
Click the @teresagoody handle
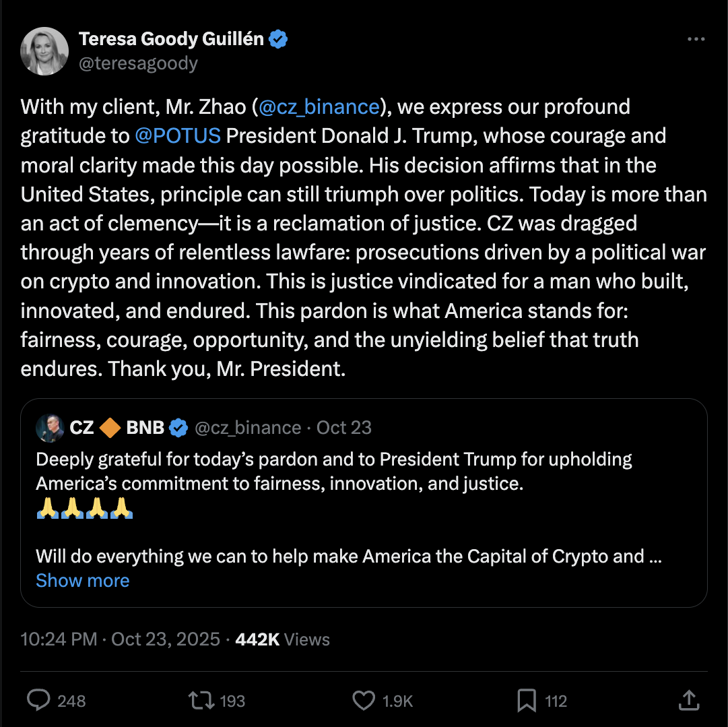138,63
